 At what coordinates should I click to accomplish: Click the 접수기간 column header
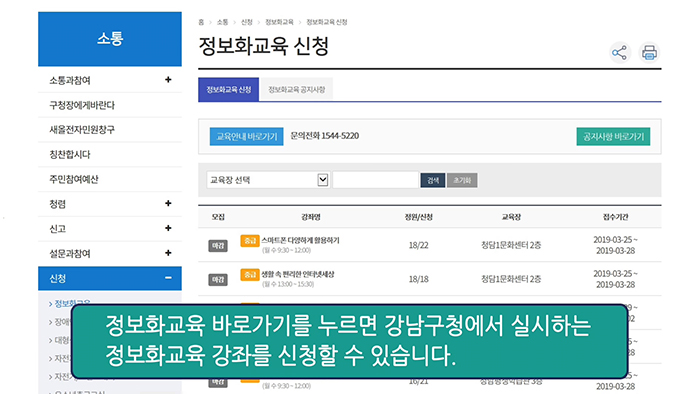[x=615, y=217]
